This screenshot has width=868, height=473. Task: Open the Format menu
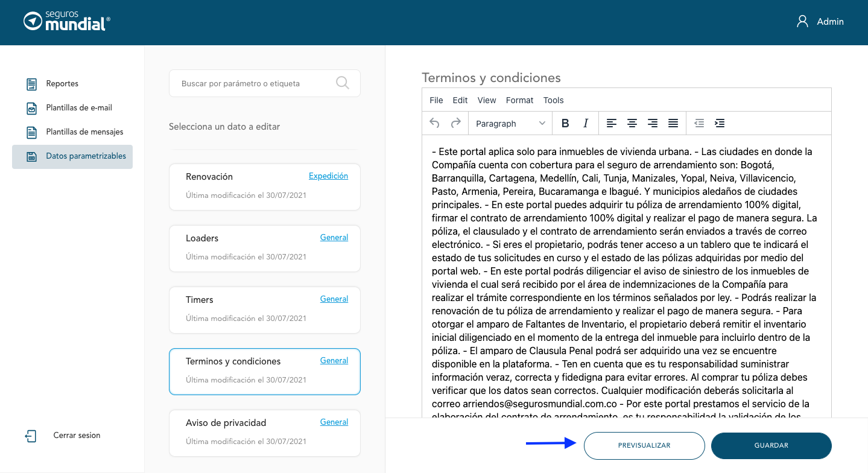(520, 100)
